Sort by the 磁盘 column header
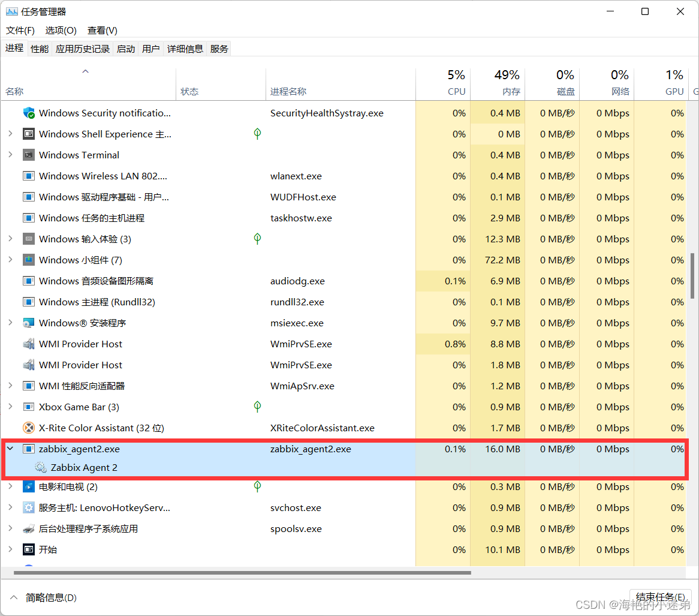 tap(552, 83)
